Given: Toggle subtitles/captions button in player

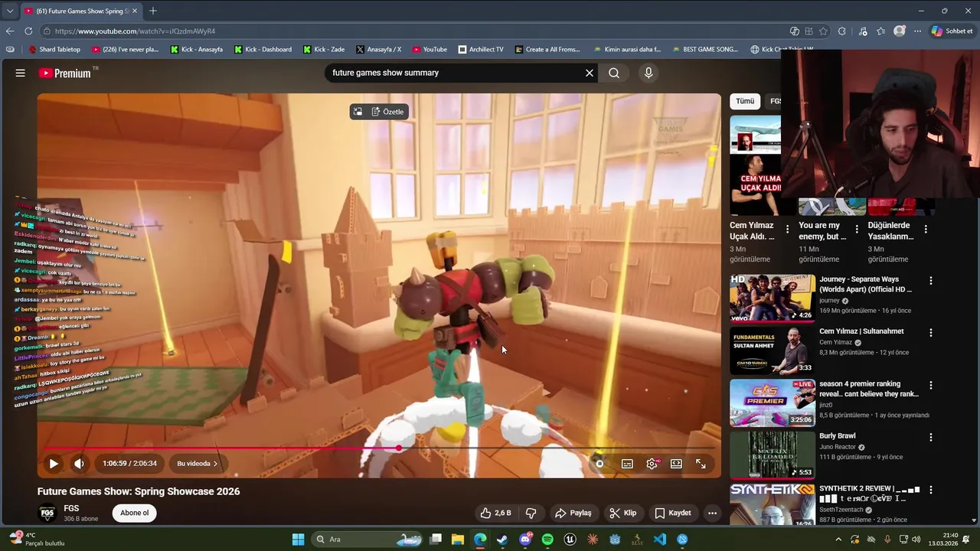Looking at the screenshot, I should 627,464.
